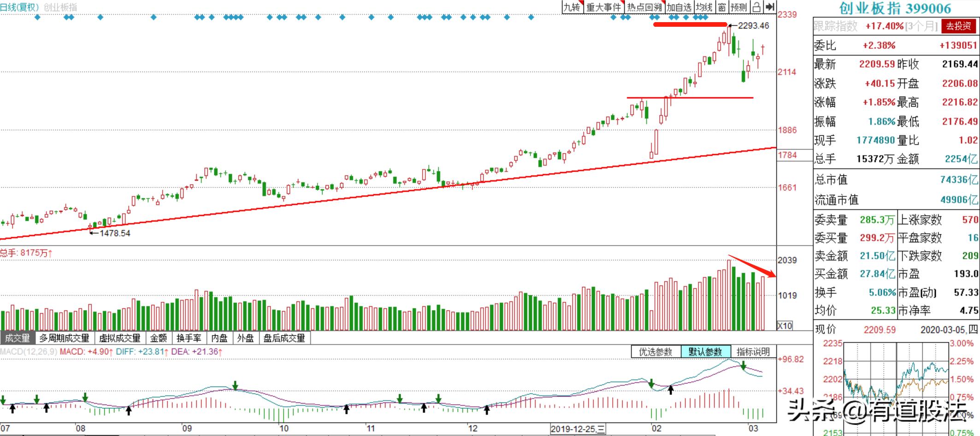Switch to the 多周期成交量 tab
The image size is (980, 436).
pos(65,338)
